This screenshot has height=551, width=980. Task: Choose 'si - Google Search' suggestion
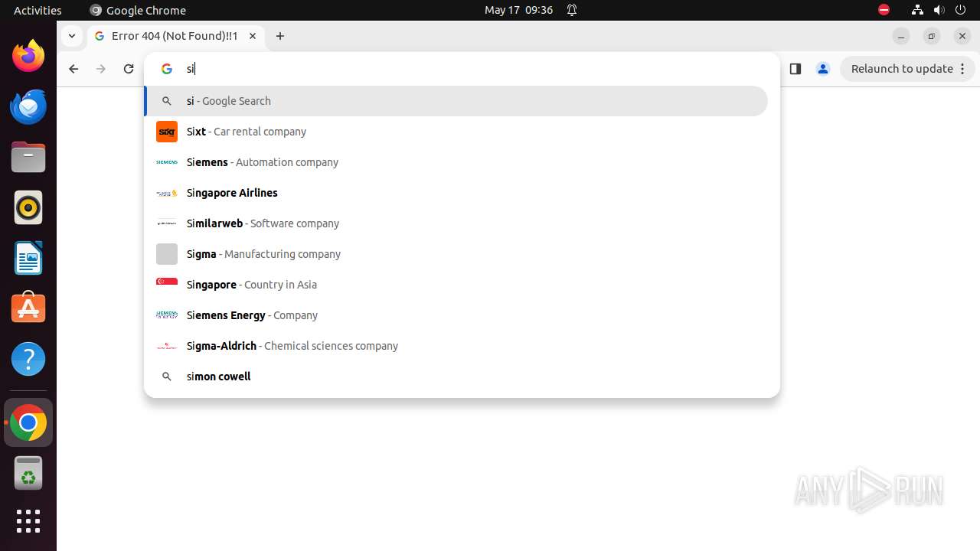pos(456,101)
